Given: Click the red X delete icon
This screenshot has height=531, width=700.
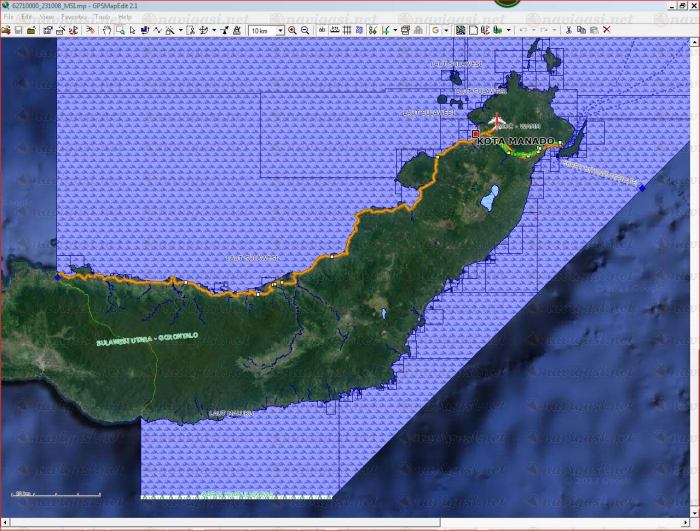Looking at the screenshot, I should [x=606, y=30].
